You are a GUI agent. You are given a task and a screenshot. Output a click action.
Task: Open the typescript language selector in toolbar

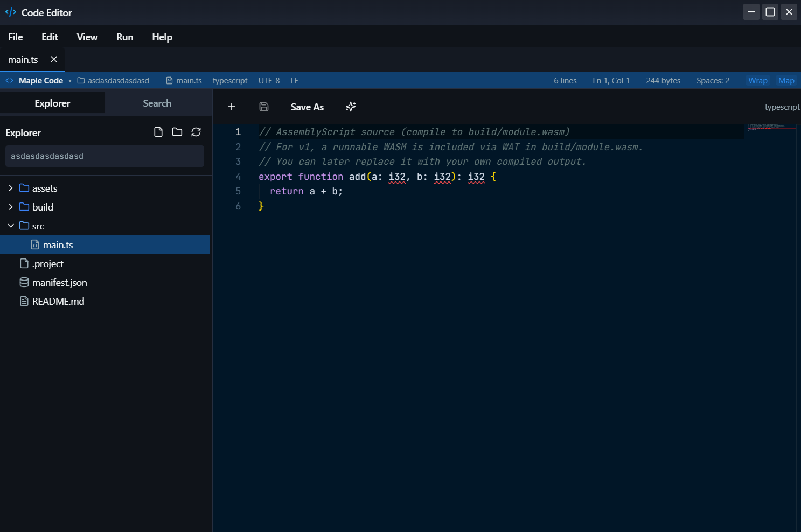tap(782, 107)
